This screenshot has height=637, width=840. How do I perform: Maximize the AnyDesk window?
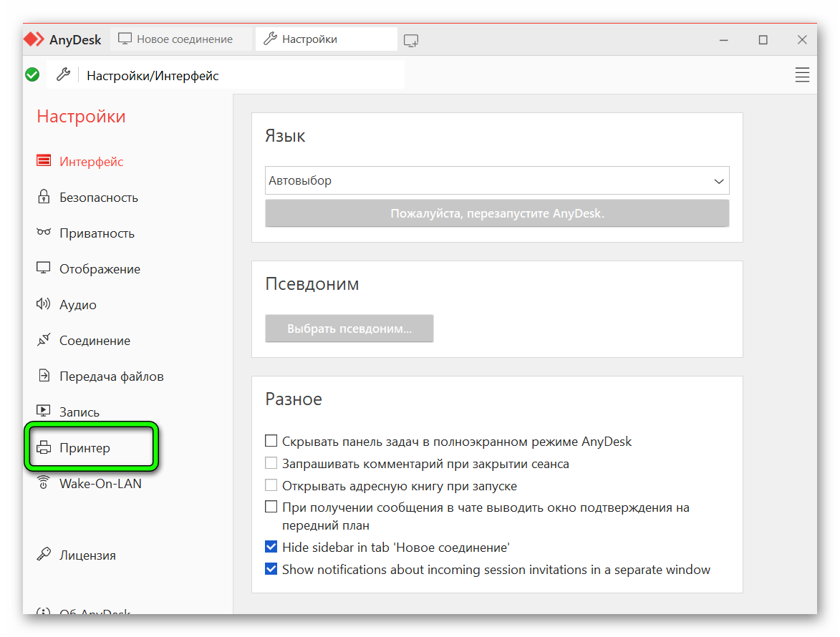763,40
